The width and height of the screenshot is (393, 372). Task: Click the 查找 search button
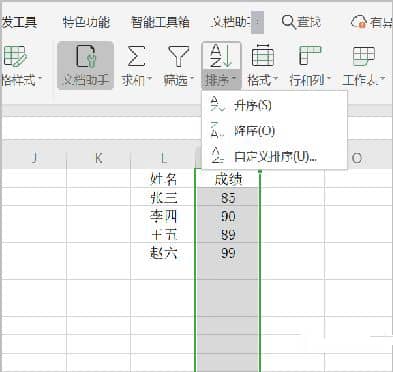301,22
